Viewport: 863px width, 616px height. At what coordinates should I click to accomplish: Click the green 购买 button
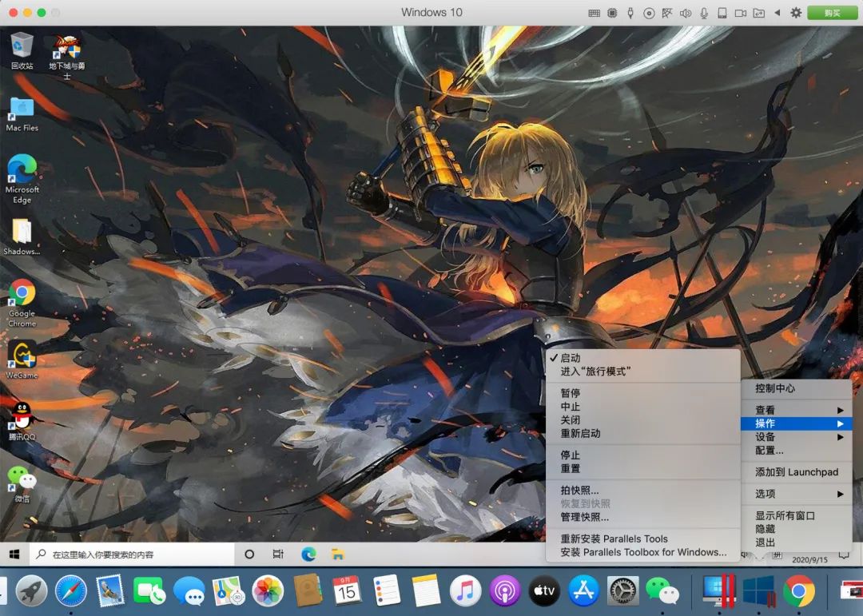pos(832,13)
